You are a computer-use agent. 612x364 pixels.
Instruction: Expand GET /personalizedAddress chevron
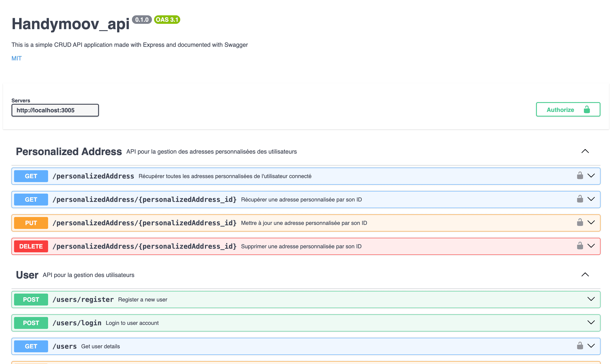591,176
